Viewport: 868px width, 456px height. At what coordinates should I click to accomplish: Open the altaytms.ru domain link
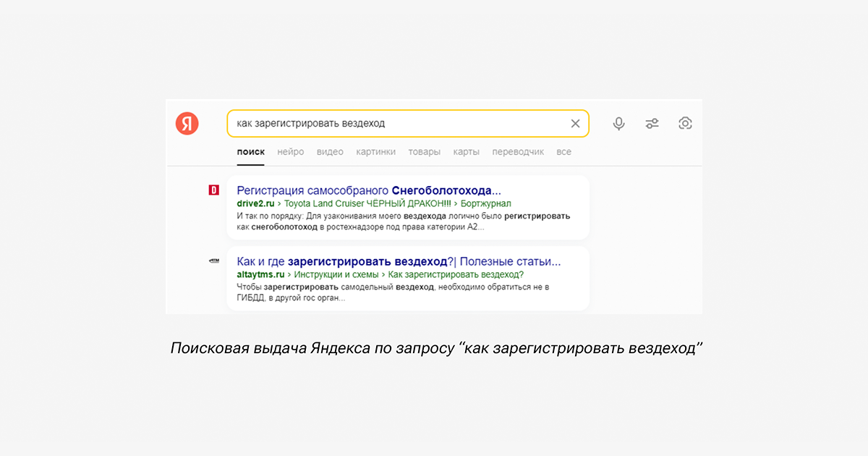click(x=260, y=274)
